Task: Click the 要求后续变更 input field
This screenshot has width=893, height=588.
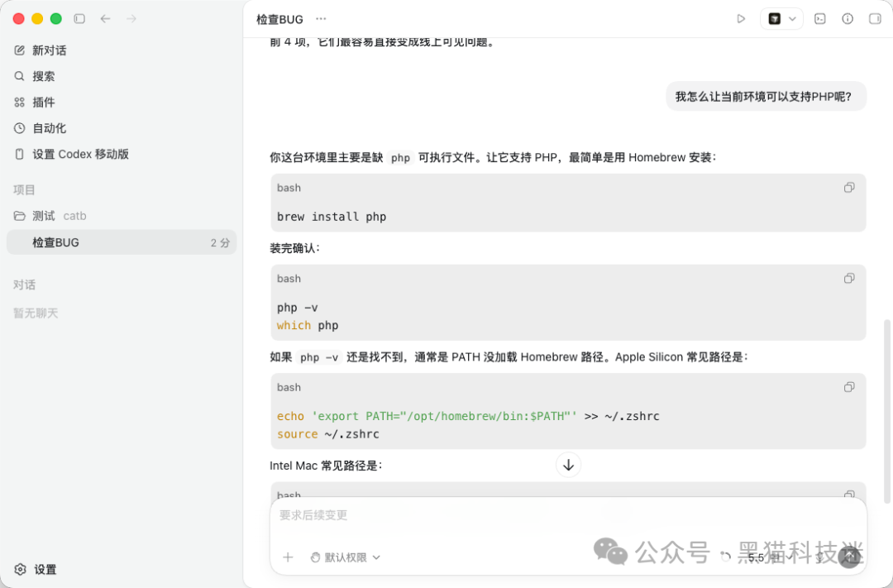Action: click(568, 515)
